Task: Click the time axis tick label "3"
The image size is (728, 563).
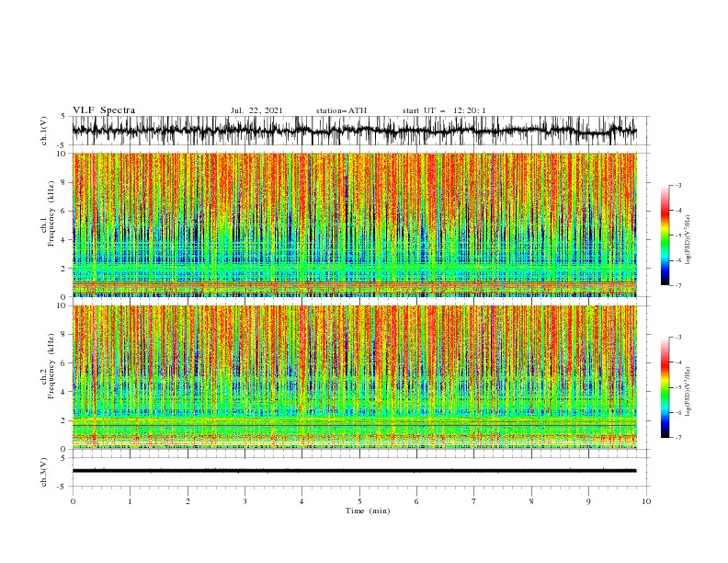Action: coord(245,501)
